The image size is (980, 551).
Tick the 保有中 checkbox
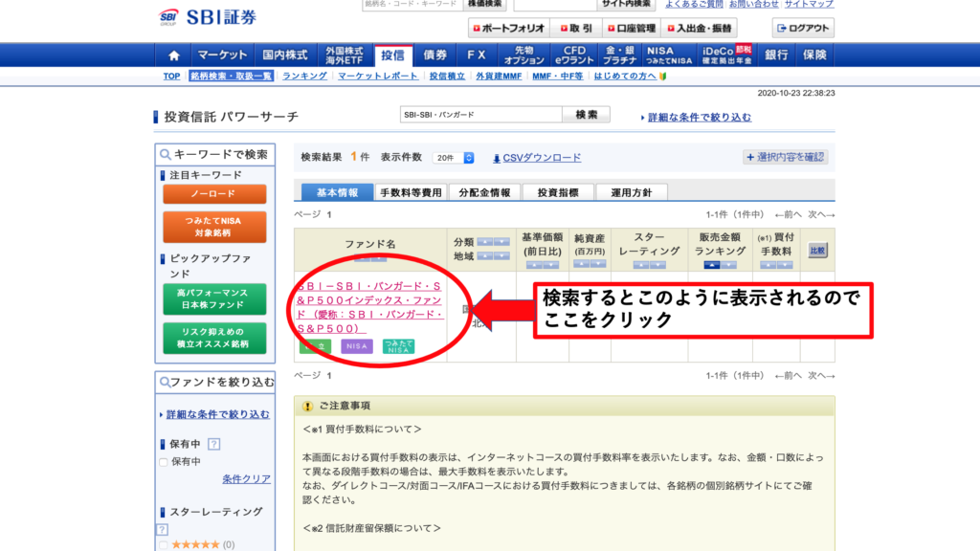164,462
